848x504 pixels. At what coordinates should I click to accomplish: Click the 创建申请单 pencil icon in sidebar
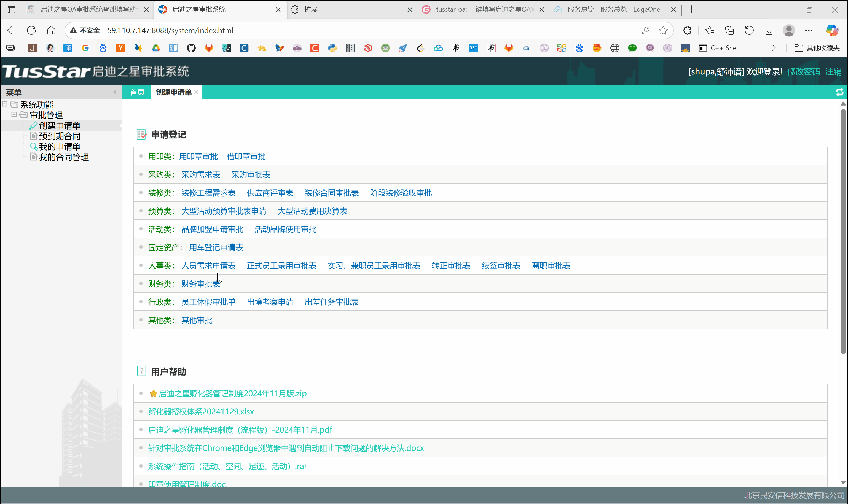tap(33, 126)
